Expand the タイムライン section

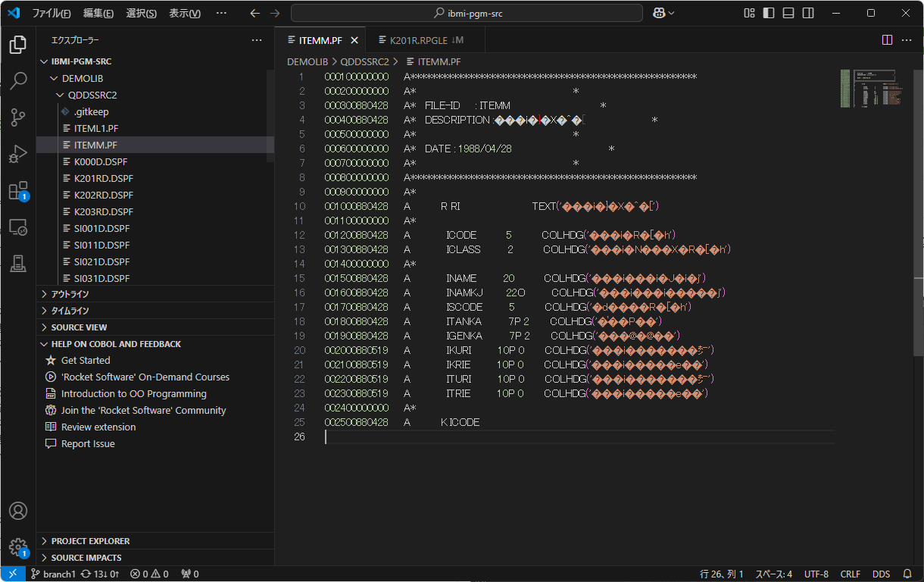155,311
